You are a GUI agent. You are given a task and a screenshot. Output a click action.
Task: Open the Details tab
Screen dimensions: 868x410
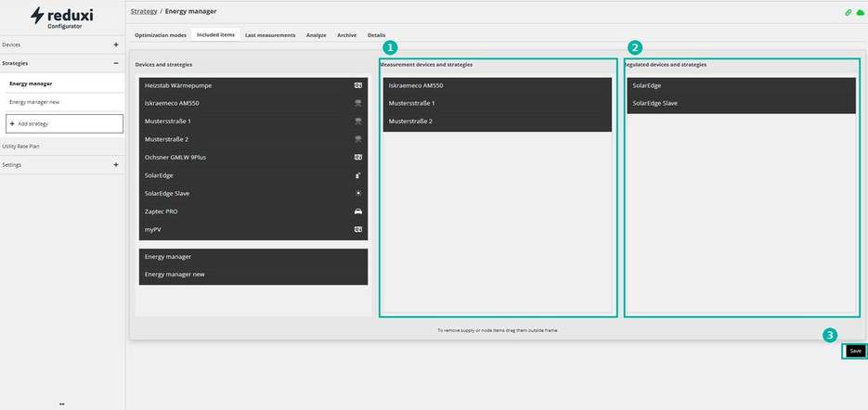click(x=376, y=35)
